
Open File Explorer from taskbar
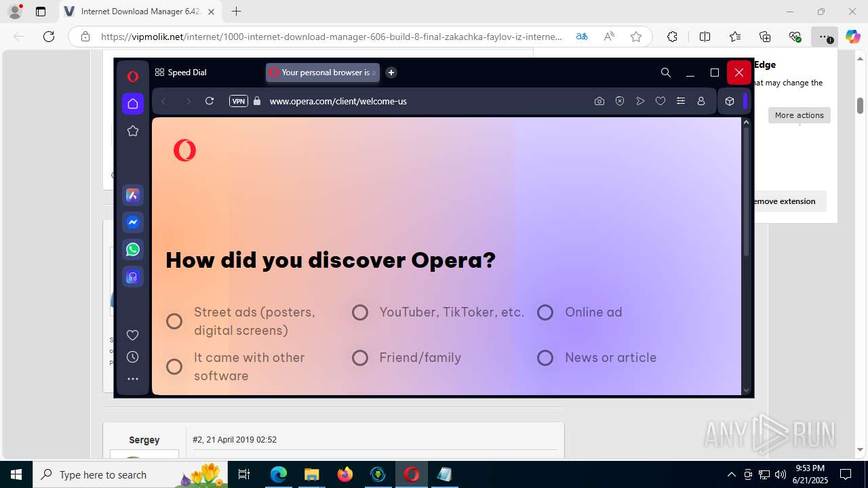coord(311,474)
